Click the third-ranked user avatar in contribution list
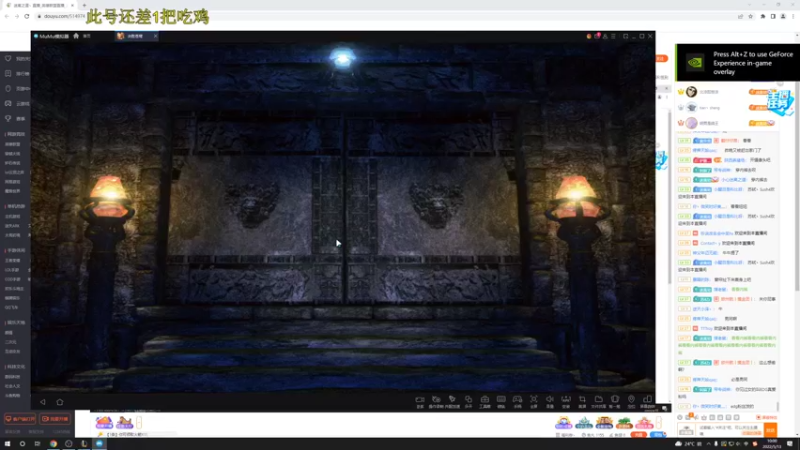The width and height of the screenshot is (800, 450). click(x=691, y=123)
